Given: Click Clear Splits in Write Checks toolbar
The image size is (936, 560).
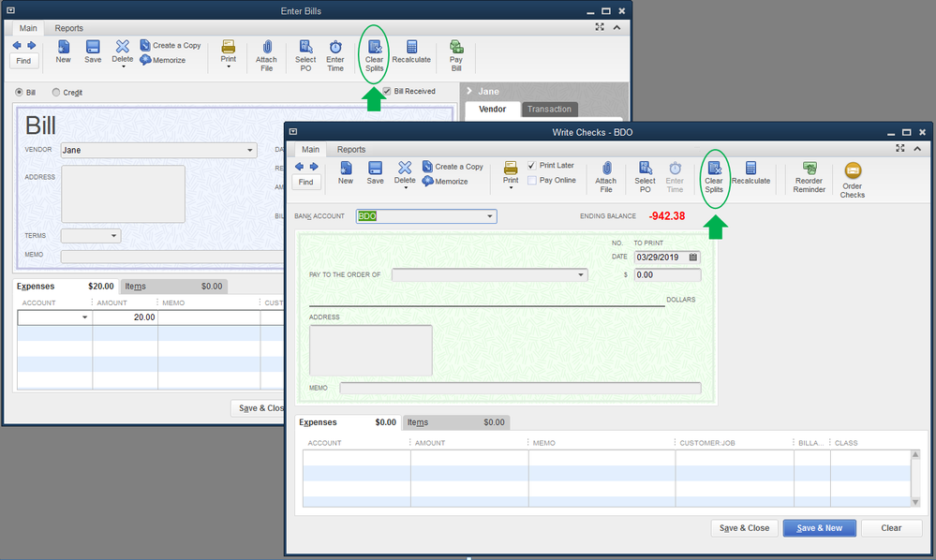Looking at the screenshot, I should 714,177.
